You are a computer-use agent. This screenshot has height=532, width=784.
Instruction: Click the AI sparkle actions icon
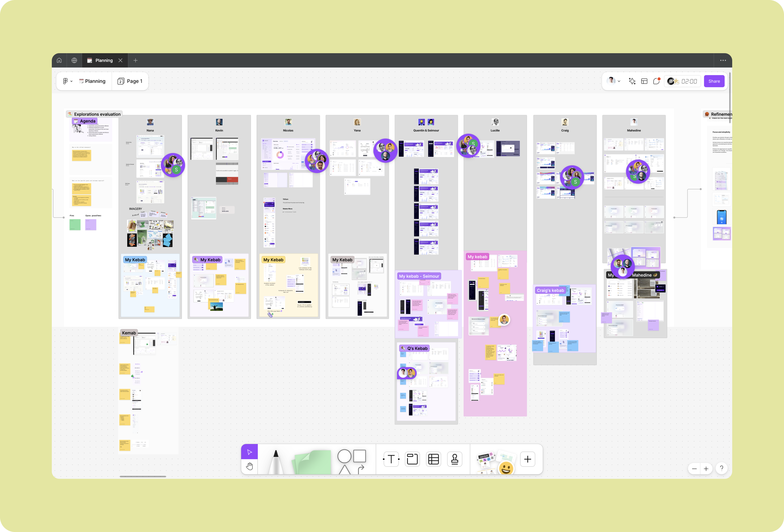(632, 81)
